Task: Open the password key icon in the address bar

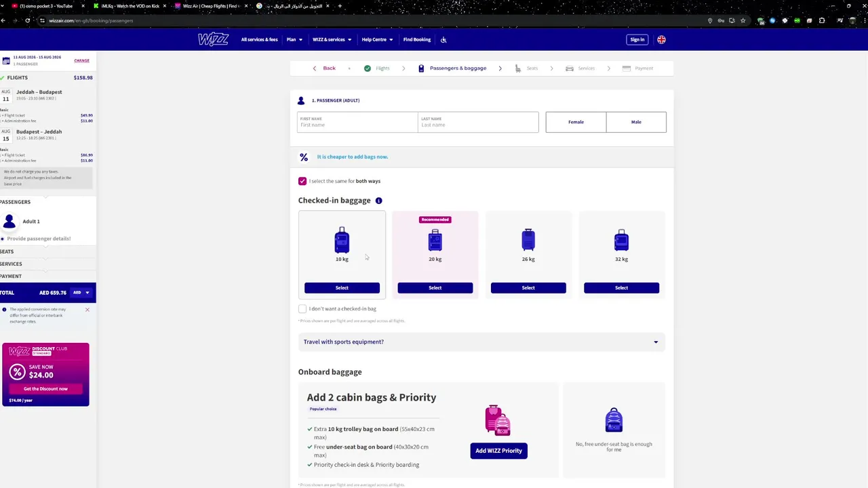Action: 721,20
